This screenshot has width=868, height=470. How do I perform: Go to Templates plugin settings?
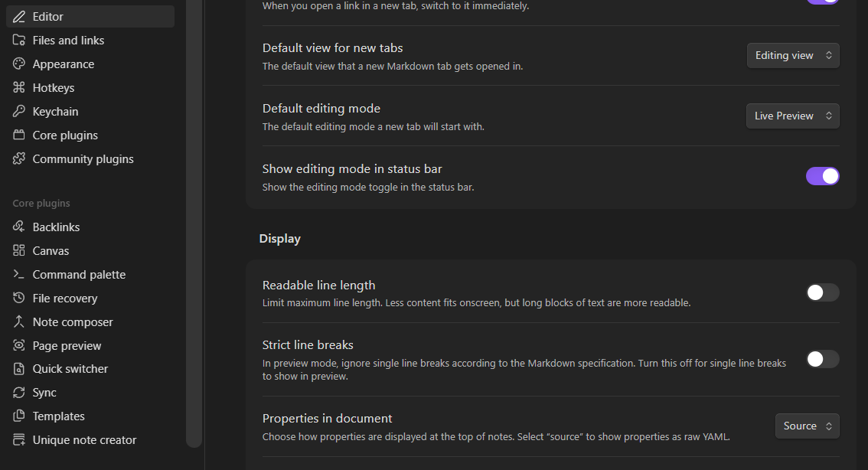[x=58, y=416]
